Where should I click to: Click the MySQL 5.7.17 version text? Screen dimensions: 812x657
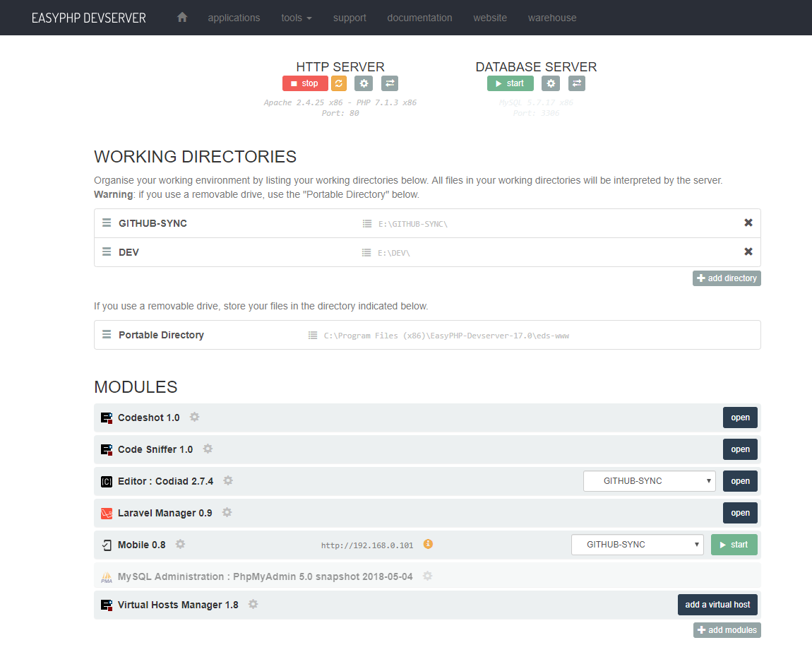[536, 102]
